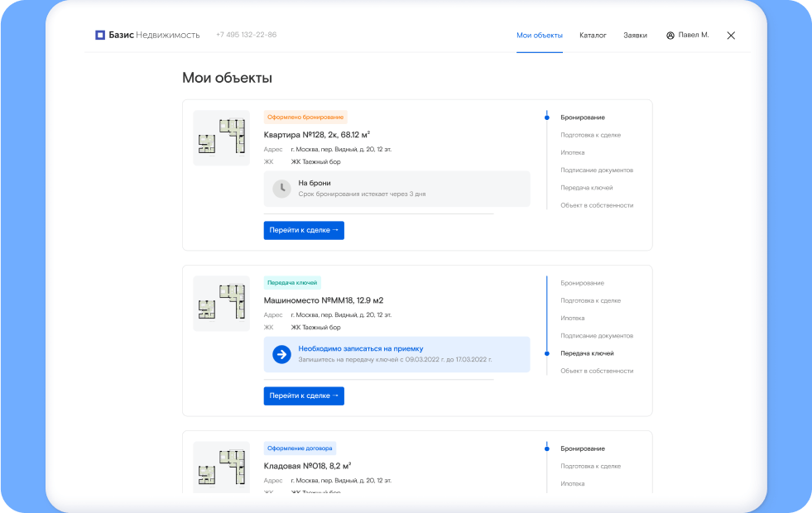The height and width of the screenshot is (513, 812).
Task: Click the Оформлено бронирование status badge
Action: [x=305, y=117]
